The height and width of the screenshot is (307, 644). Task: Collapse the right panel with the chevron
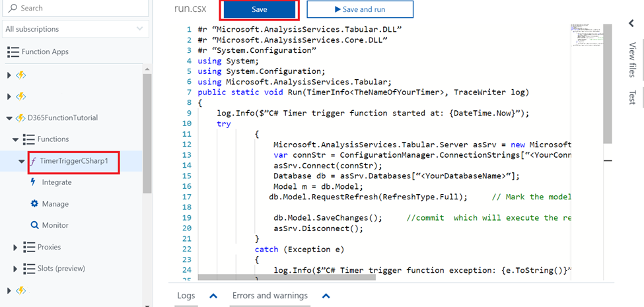pos(631,23)
